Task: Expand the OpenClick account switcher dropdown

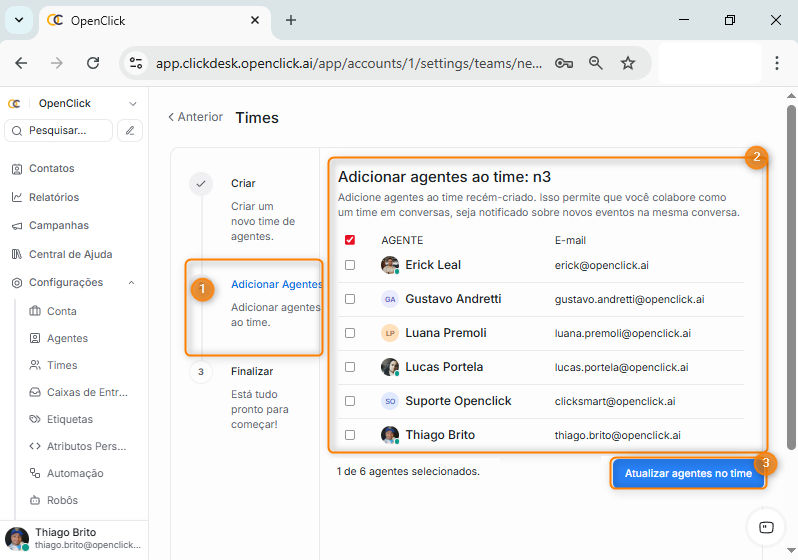Action: pyautogui.click(x=133, y=104)
